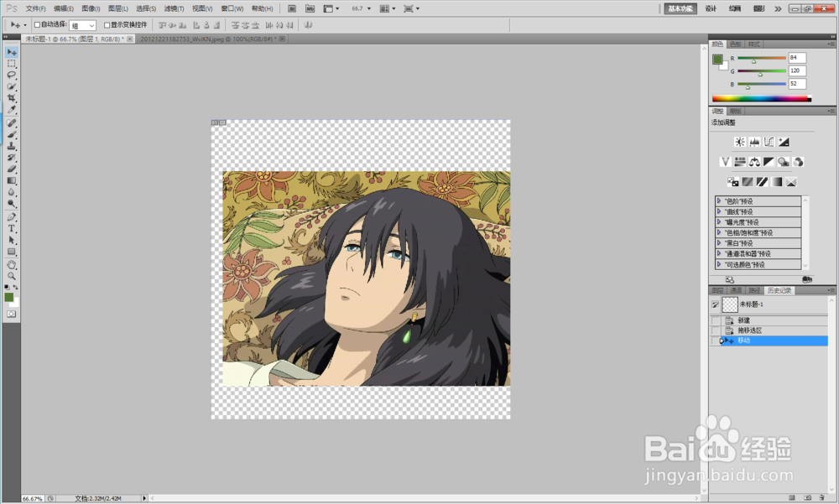Enable the 显示变换控件 checkbox

pyautogui.click(x=107, y=24)
